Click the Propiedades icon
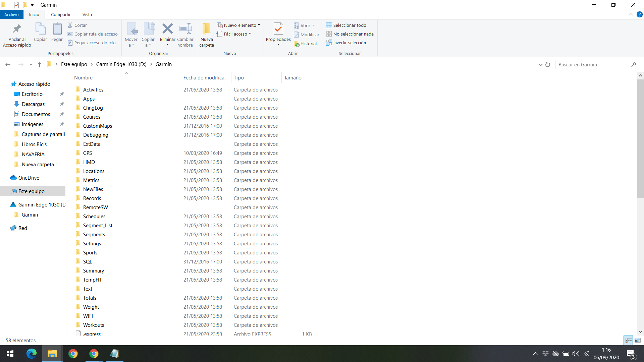The image size is (644, 362). click(278, 29)
